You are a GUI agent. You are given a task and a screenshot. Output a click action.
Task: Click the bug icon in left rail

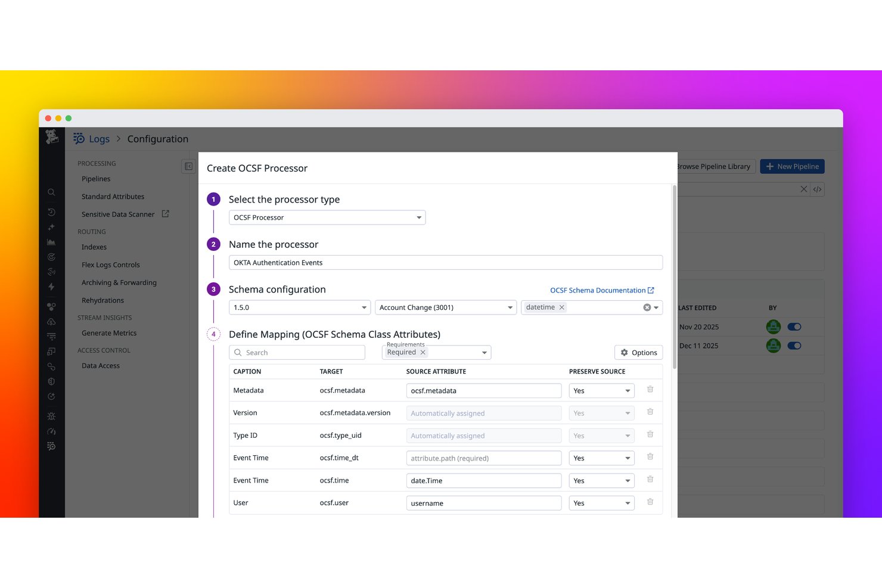tap(51, 416)
